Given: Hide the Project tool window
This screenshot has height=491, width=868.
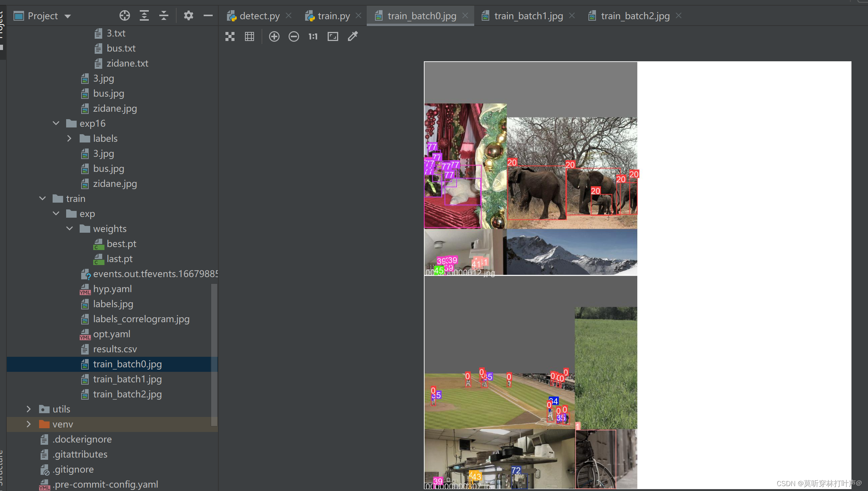Looking at the screenshot, I should [208, 16].
